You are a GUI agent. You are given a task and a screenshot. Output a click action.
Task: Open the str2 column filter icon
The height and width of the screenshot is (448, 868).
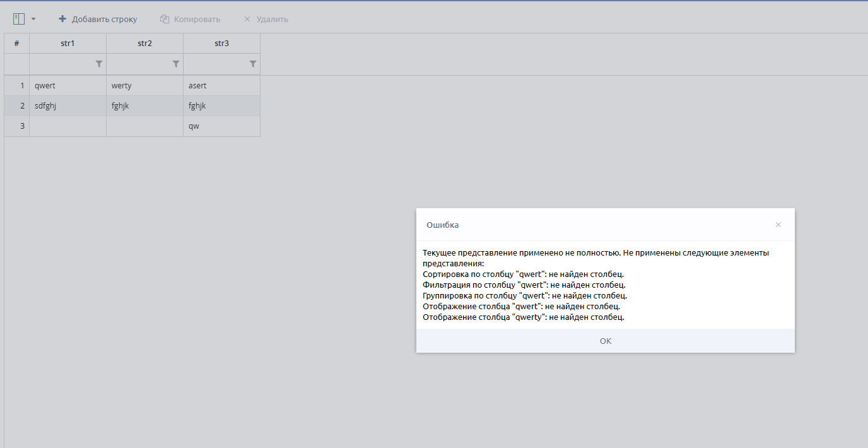176,64
